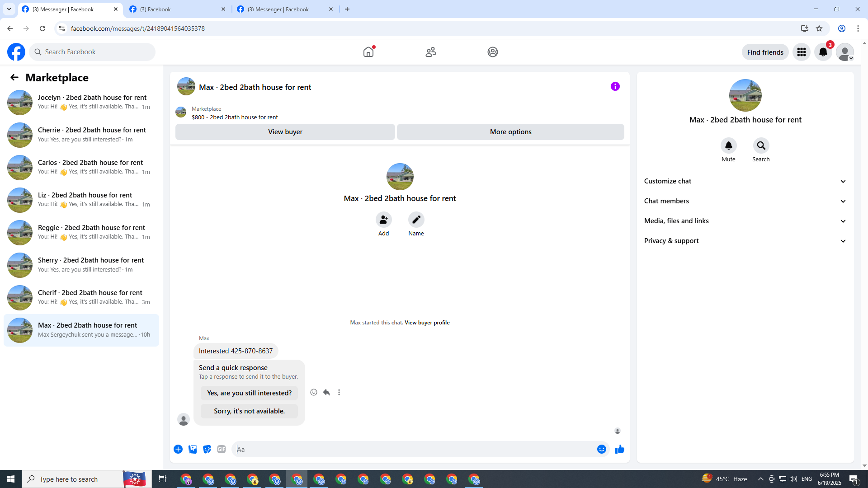Open emoji picker in message field

[602, 449]
